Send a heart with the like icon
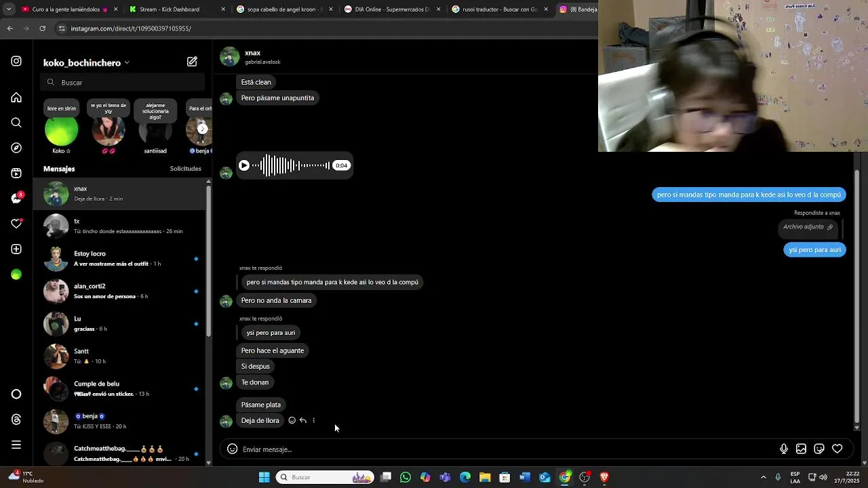Image resolution: width=868 pixels, height=488 pixels. tap(837, 449)
